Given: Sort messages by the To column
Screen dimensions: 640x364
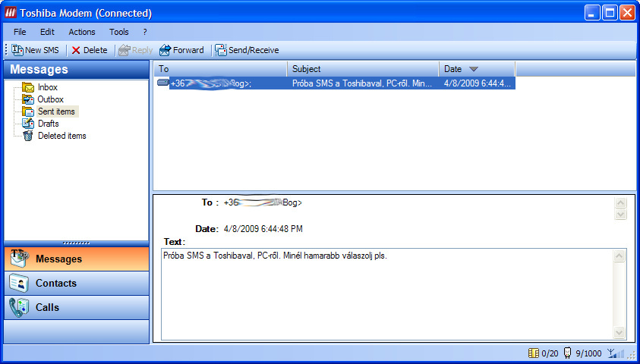Looking at the screenshot, I should 220,69.
